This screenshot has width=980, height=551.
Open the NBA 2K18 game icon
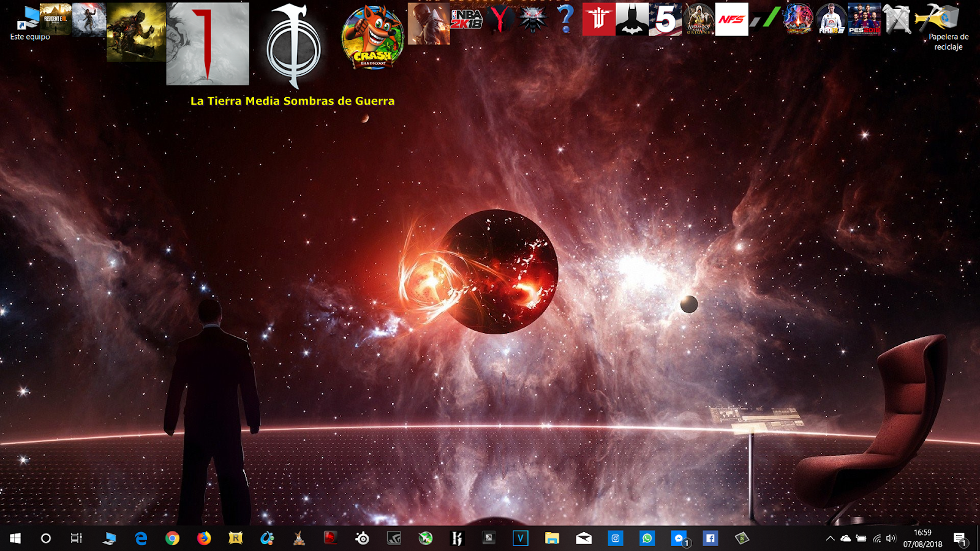467,19
